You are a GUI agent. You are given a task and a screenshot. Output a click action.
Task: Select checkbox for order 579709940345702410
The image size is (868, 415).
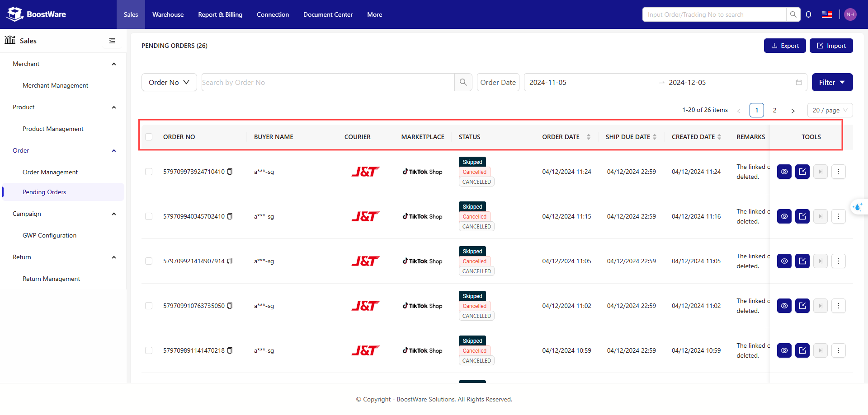[149, 216]
